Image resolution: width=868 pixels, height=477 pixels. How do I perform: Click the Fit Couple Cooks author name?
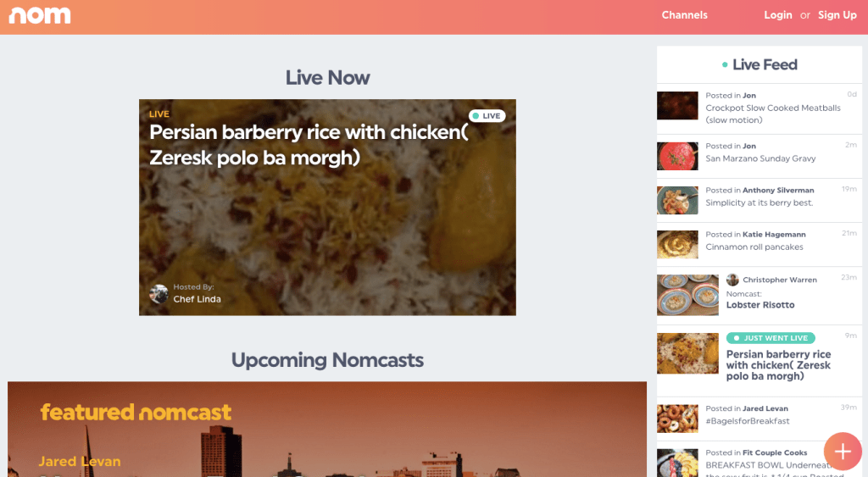coord(775,452)
